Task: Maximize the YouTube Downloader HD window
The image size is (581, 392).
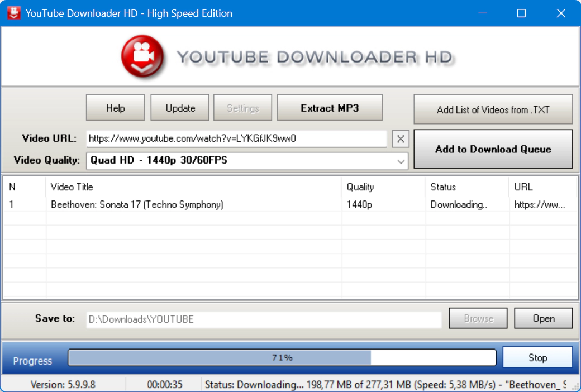Action: (x=521, y=13)
